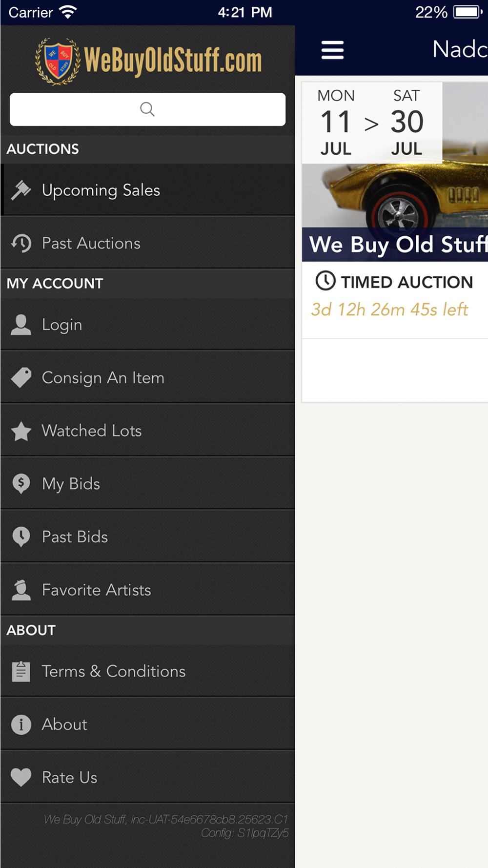Click the history clock icon for Past Auctions
This screenshot has height=868, width=488.
21,243
